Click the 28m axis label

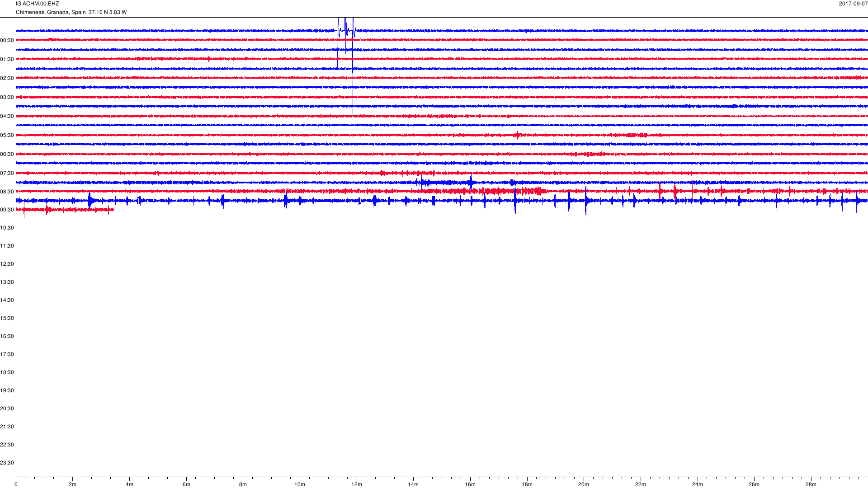(811, 484)
